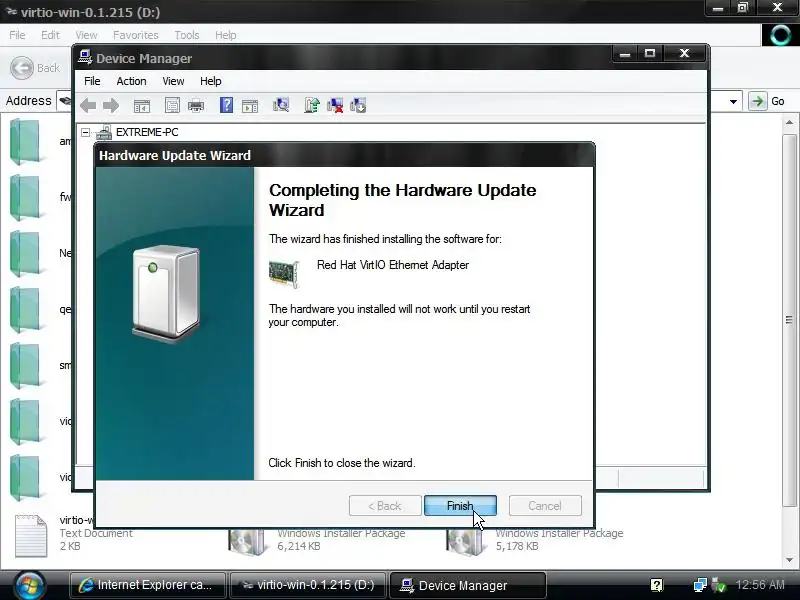Open the View menu in Device Manager
The height and width of the screenshot is (600, 800).
(x=173, y=81)
